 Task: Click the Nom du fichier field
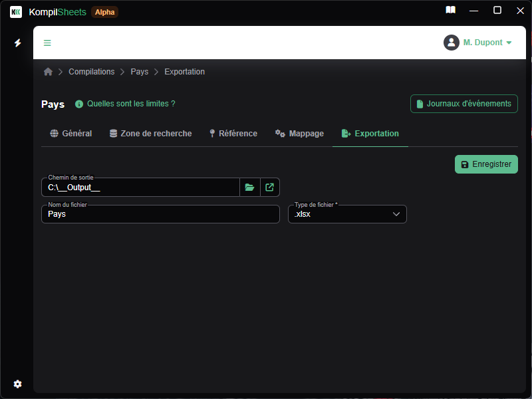click(160, 214)
